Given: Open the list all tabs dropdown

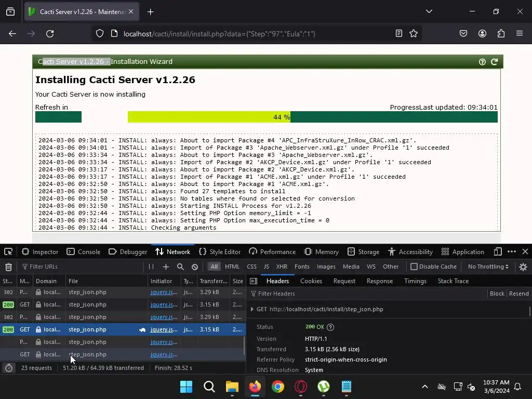Looking at the screenshot, I should point(429,11).
